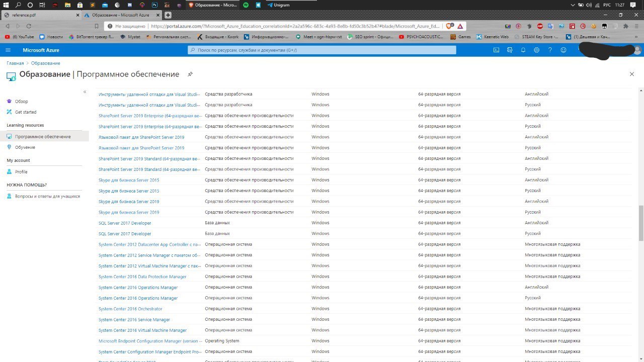Open the Games bookmark folder
Screen dimensions: 644x362
[x=461, y=37]
